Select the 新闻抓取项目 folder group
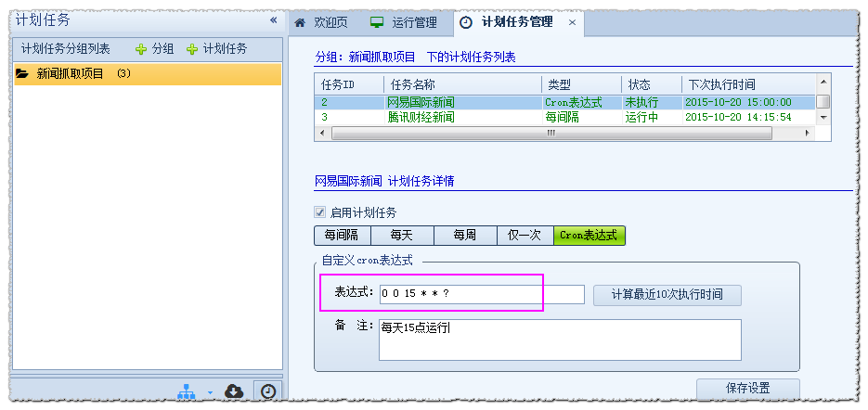The image size is (868, 410). click(70, 74)
